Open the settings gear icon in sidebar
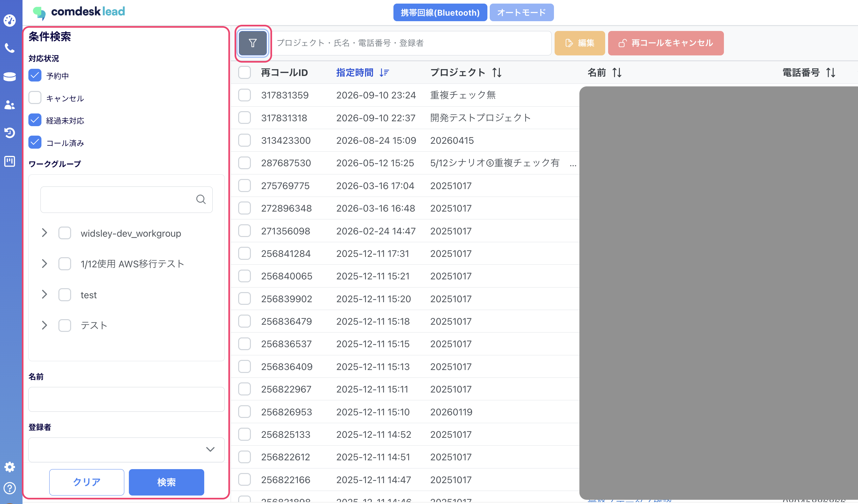The image size is (858, 504). 9,467
